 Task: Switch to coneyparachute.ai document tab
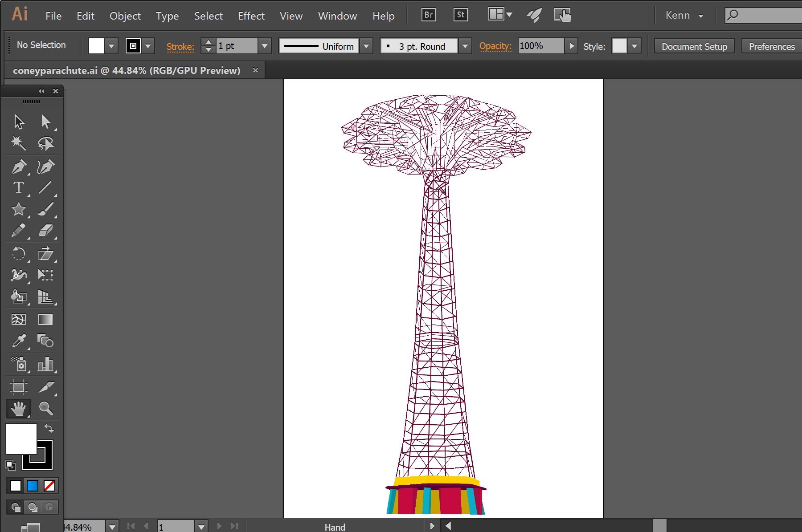click(x=127, y=70)
